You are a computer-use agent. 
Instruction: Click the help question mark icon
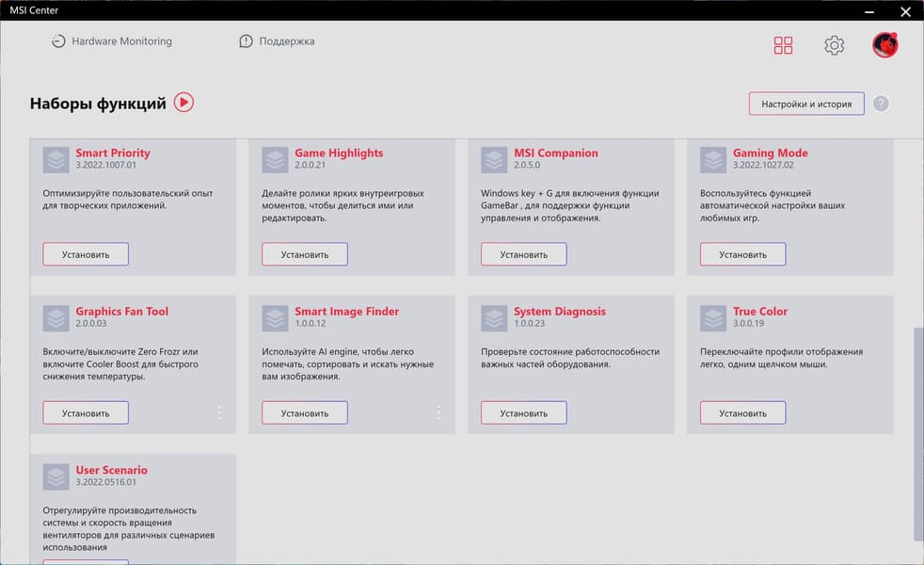coord(881,104)
